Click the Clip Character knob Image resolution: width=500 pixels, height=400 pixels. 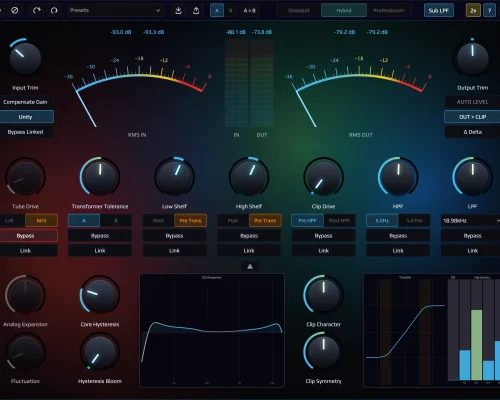tap(323, 295)
